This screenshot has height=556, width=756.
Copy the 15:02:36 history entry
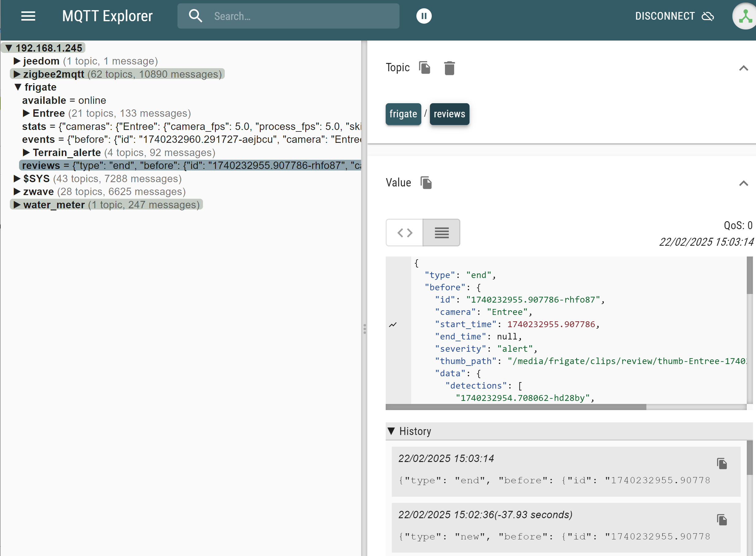coord(722,520)
